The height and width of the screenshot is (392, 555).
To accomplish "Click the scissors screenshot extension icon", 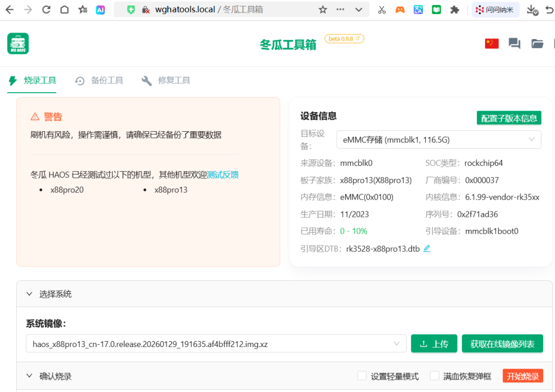I will tap(382, 10).
